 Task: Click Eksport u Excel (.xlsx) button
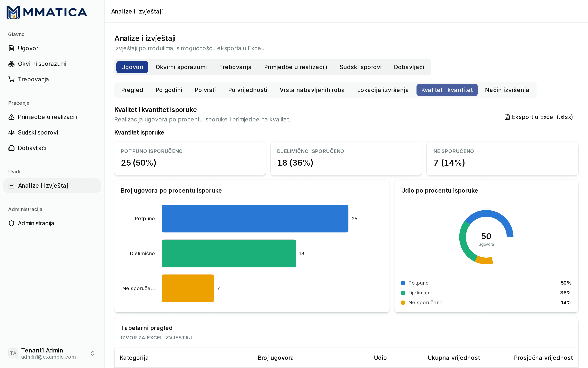coord(539,117)
